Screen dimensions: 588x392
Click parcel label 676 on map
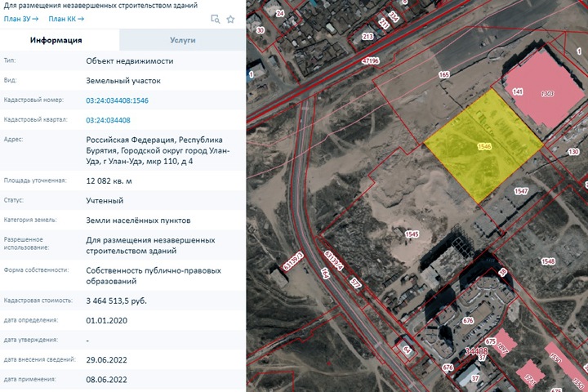click(x=467, y=321)
